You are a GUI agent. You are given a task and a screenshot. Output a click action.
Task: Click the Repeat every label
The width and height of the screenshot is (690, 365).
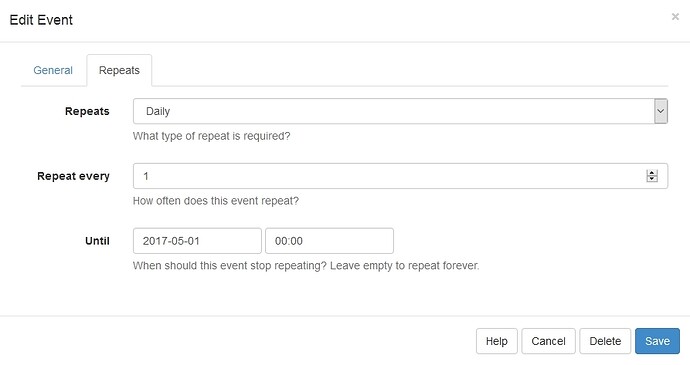click(73, 176)
